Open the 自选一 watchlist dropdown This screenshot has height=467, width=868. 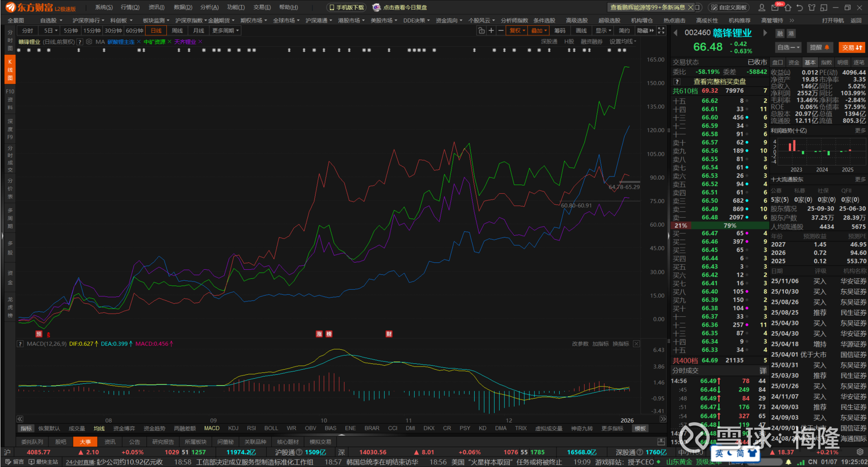(x=788, y=47)
